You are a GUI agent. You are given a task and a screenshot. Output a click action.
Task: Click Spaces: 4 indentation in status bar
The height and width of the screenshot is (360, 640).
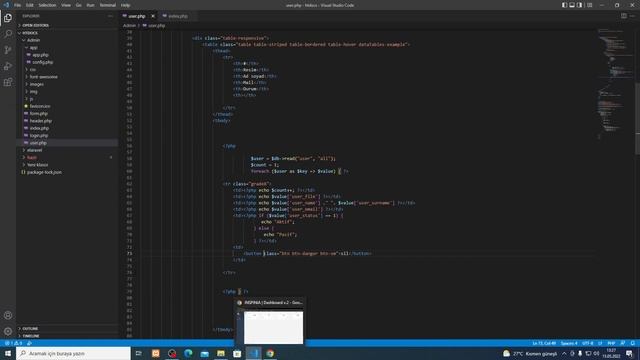[x=569, y=343]
